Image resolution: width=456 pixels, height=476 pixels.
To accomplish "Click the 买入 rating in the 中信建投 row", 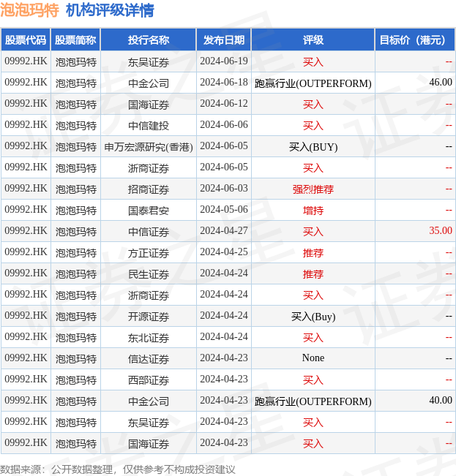I will pos(313,126).
